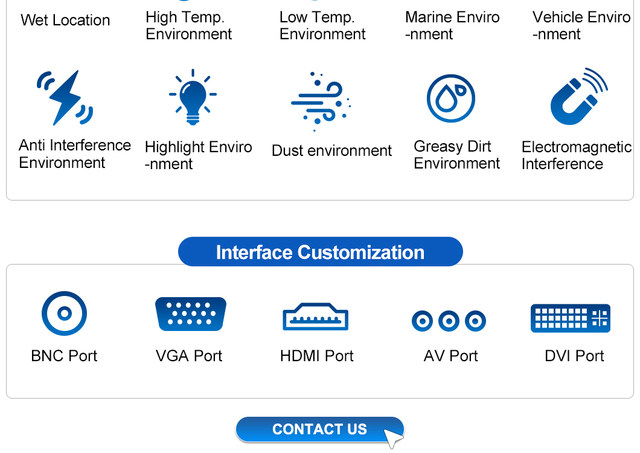Screen dimensions: 640x453
Task: Click the Vehicle Environment label
Action: [x=581, y=25]
